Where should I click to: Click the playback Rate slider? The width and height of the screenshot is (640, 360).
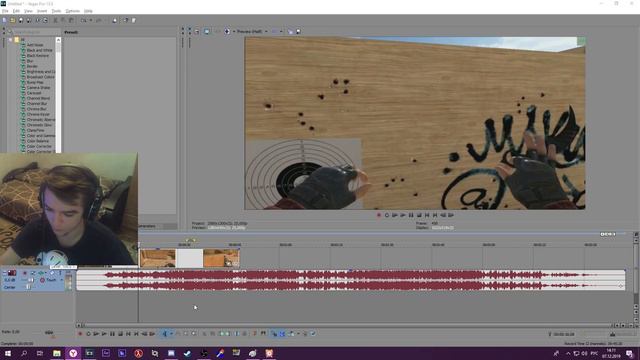click(49, 333)
